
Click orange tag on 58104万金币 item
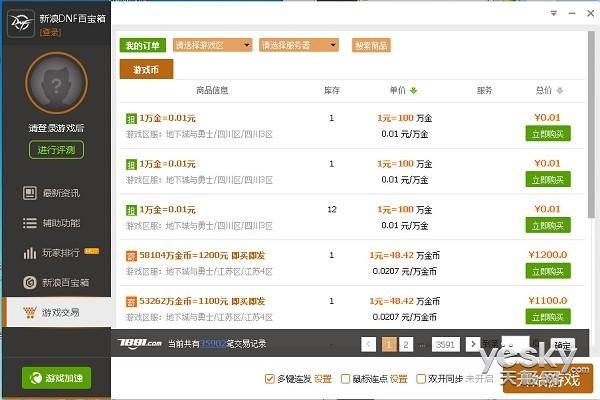pyautogui.click(x=131, y=256)
